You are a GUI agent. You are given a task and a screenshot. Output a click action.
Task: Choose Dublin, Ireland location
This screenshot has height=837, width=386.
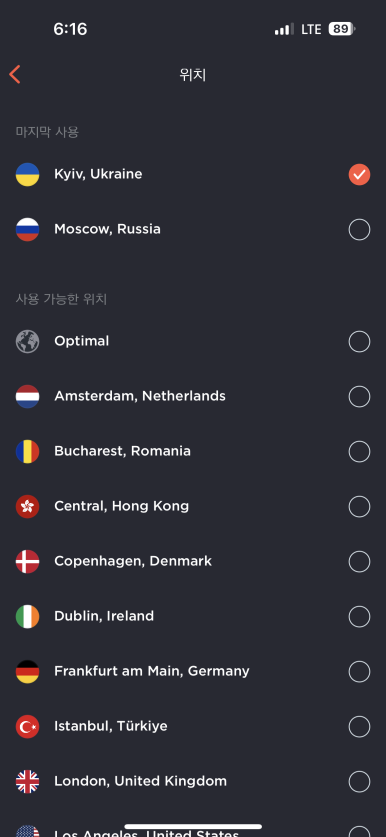point(193,617)
